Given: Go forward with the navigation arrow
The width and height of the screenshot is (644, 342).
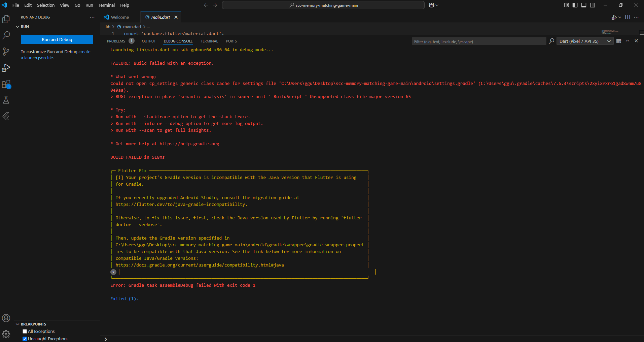Looking at the screenshot, I should 215,5.
